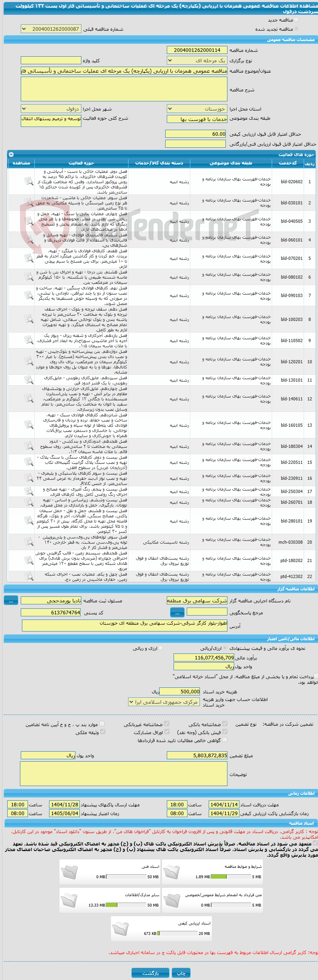Toggle the ضمانتنامه بانکی checkbox

(x=225, y=724)
